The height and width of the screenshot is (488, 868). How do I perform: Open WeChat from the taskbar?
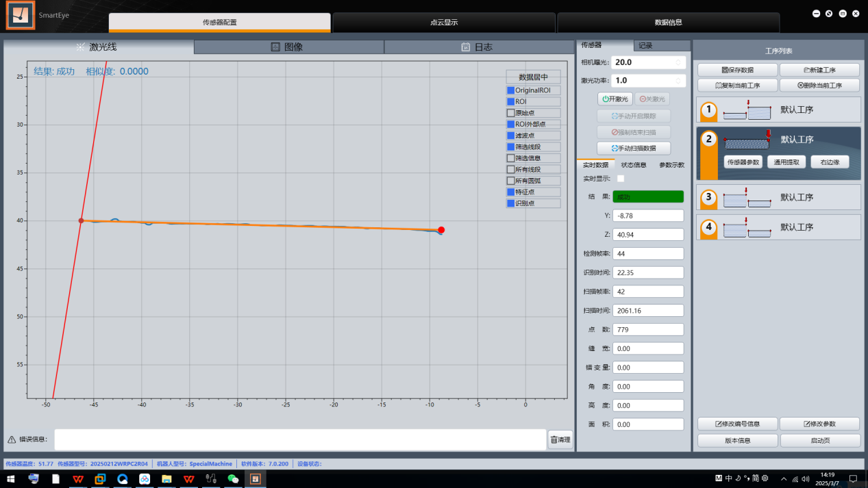233,479
